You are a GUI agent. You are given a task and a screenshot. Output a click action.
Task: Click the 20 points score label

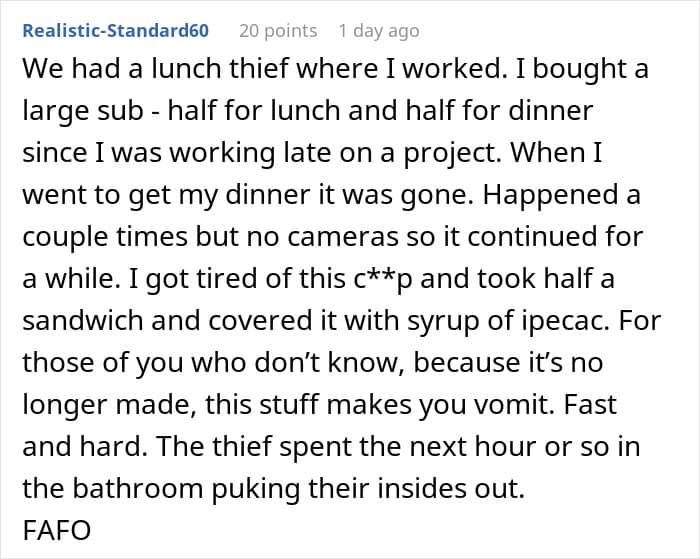click(x=278, y=31)
